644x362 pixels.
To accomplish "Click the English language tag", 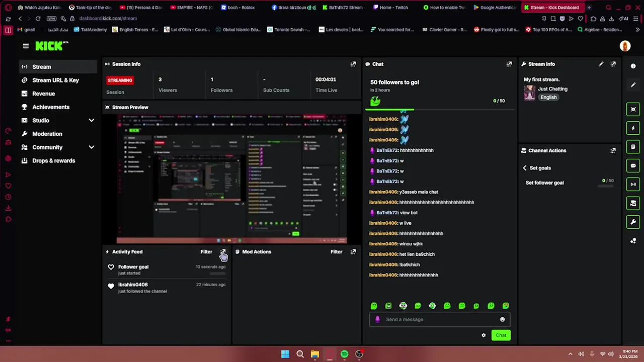I will point(548,98).
